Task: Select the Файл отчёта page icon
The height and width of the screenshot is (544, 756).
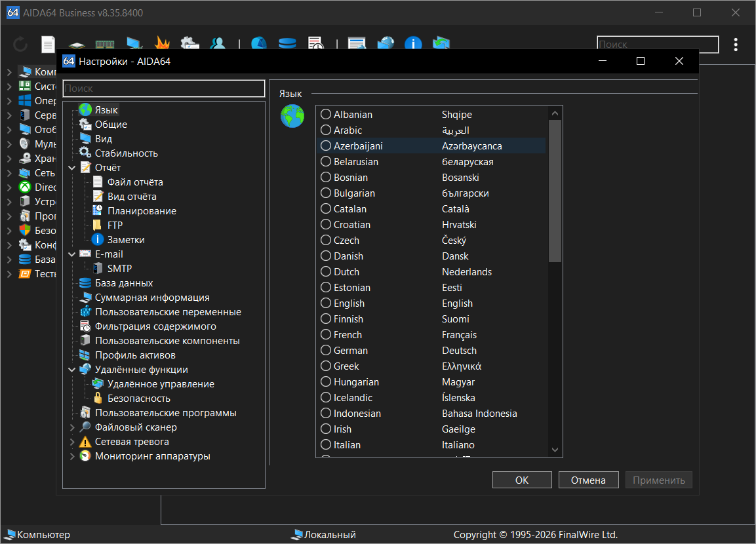Action: click(98, 182)
